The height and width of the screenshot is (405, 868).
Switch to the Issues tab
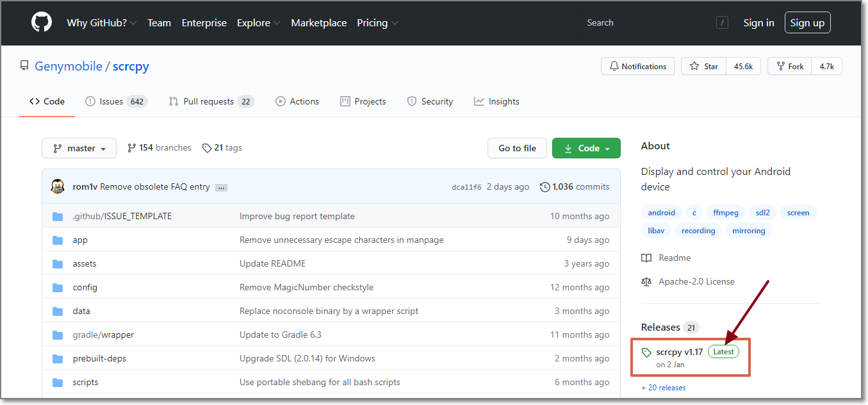coord(116,101)
